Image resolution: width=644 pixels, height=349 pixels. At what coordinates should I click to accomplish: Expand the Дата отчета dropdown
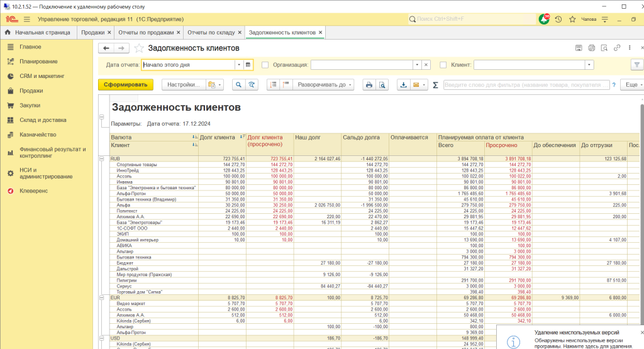239,64
